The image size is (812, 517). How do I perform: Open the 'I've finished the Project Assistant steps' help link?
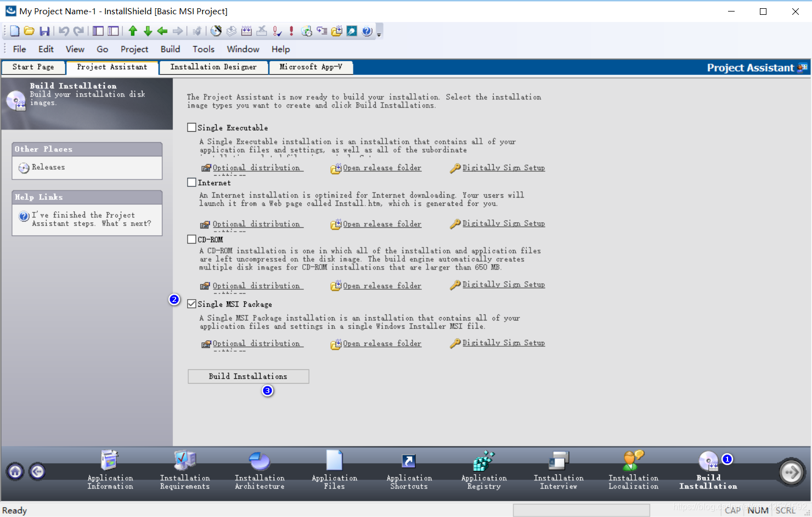pos(91,219)
